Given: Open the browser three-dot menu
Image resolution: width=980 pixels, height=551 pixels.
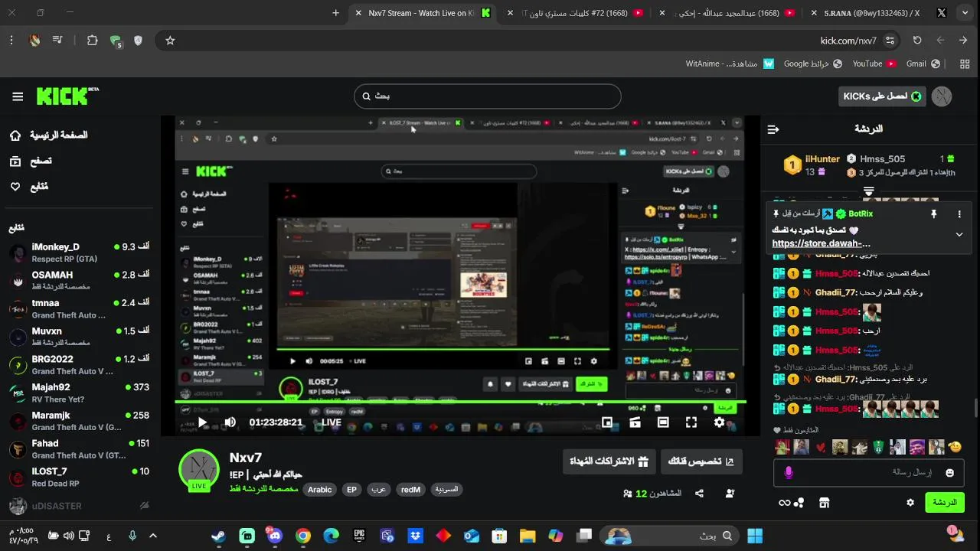Looking at the screenshot, I should (x=11, y=41).
